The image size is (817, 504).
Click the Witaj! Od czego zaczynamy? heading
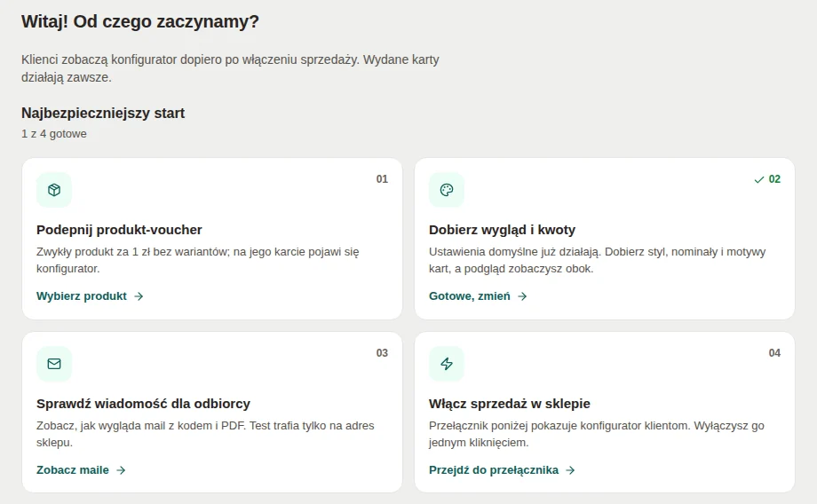140,21
